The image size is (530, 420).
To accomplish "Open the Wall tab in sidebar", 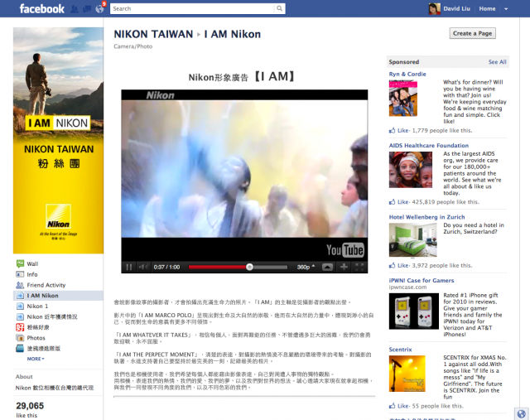I will (x=32, y=263).
